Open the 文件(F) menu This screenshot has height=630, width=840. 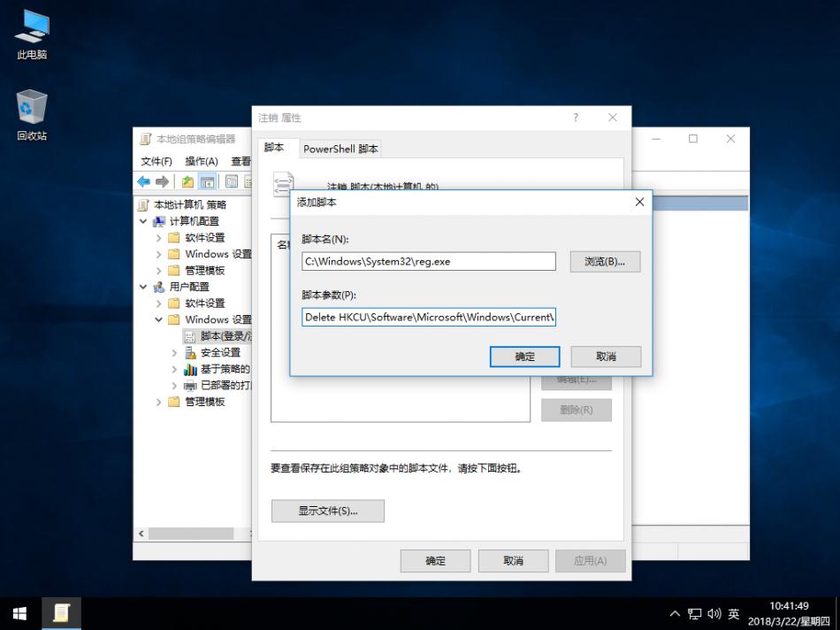[x=157, y=161]
